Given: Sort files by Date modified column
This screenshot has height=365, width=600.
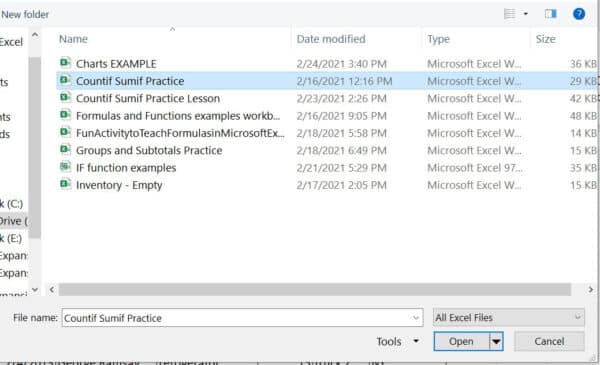Looking at the screenshot, I should (331, 39).
